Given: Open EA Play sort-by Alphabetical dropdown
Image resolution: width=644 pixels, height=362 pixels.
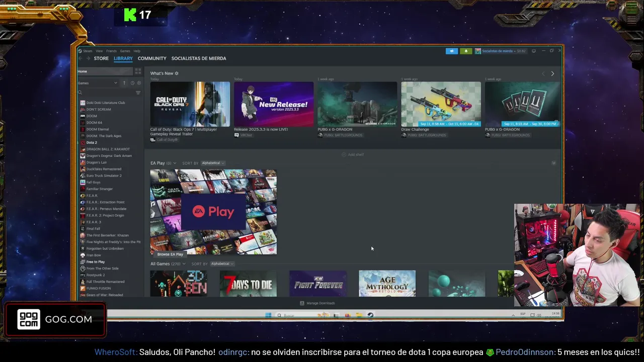Looking at the screenshot, I should 213,163.
